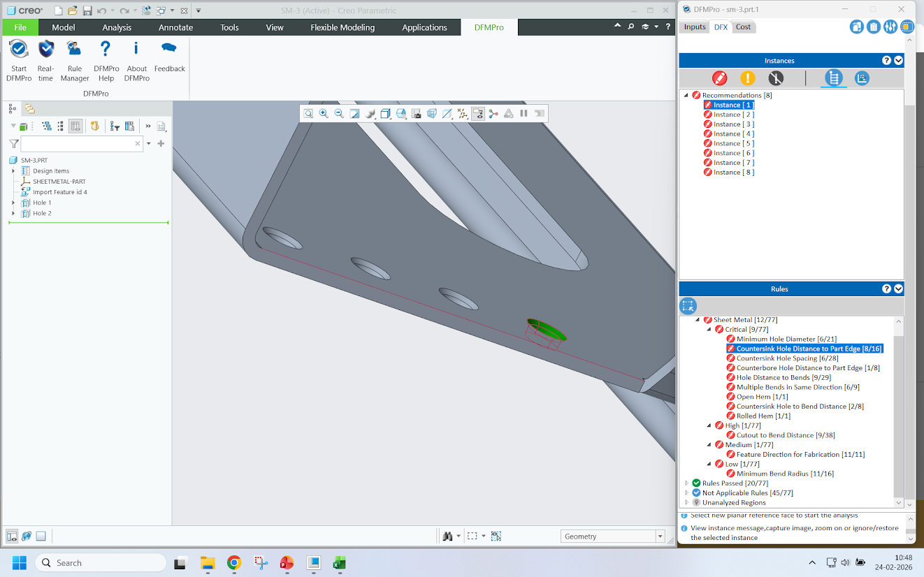The height and width of the screenshot is (577, 924).
Task: Click the yellow warning filter icon
Action: click(x=748, y=78)
